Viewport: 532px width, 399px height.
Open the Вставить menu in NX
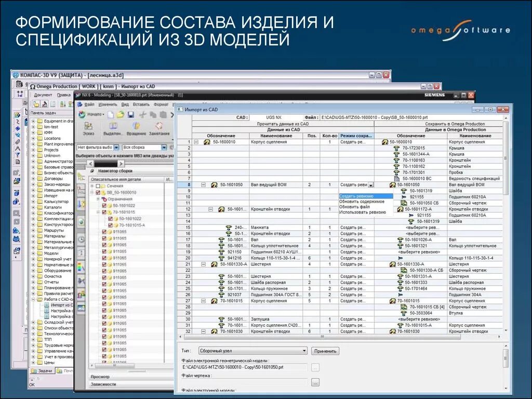click(141, 105)
